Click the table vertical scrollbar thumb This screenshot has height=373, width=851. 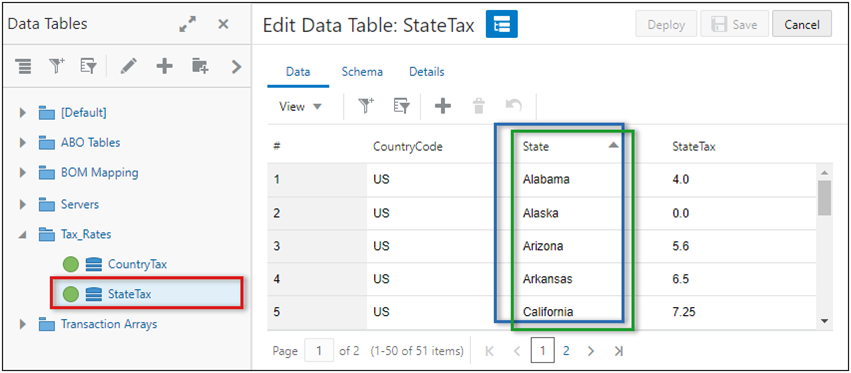click(x=825, y=198)
